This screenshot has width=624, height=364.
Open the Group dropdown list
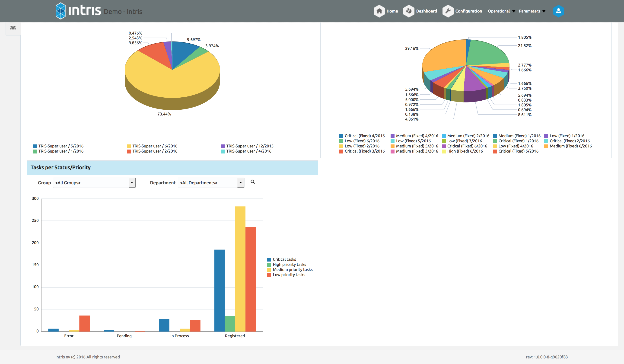pyautogui.click(x=132, y=183)
